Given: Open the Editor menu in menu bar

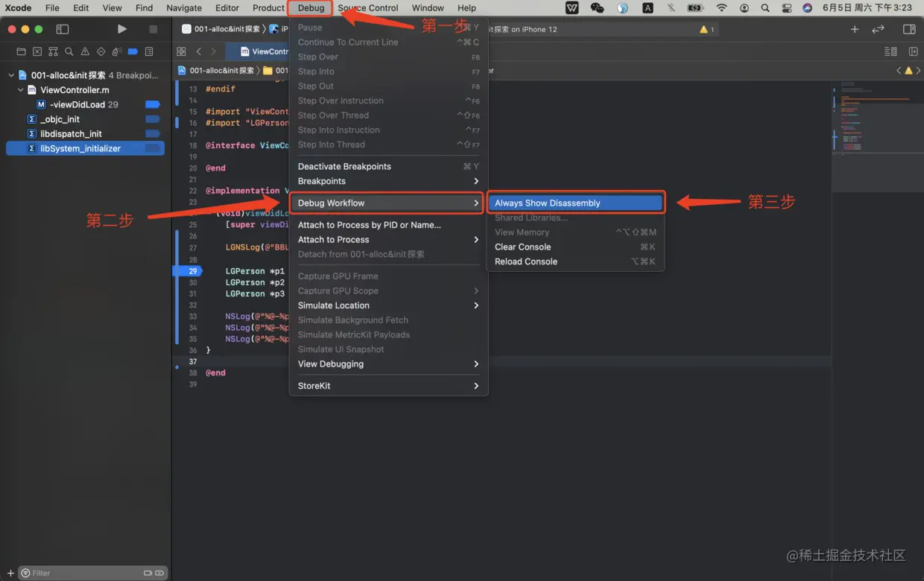Looking at the screenshot, I should [227, 8].
